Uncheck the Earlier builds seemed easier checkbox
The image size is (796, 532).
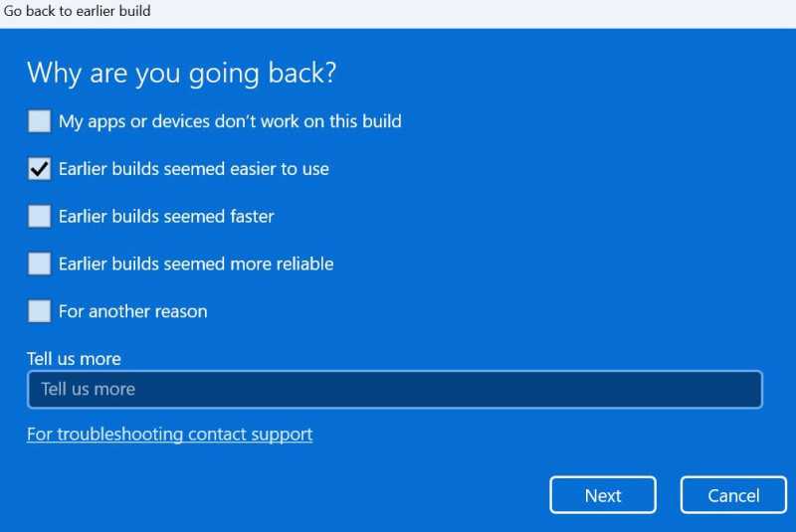point(39,169)
